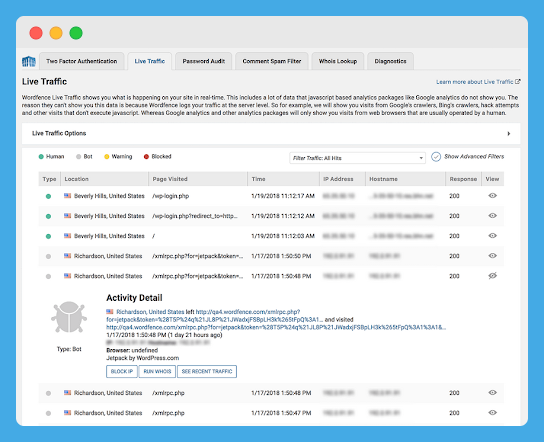
Task: Click the Location column header
Action: tap(104, 179)
